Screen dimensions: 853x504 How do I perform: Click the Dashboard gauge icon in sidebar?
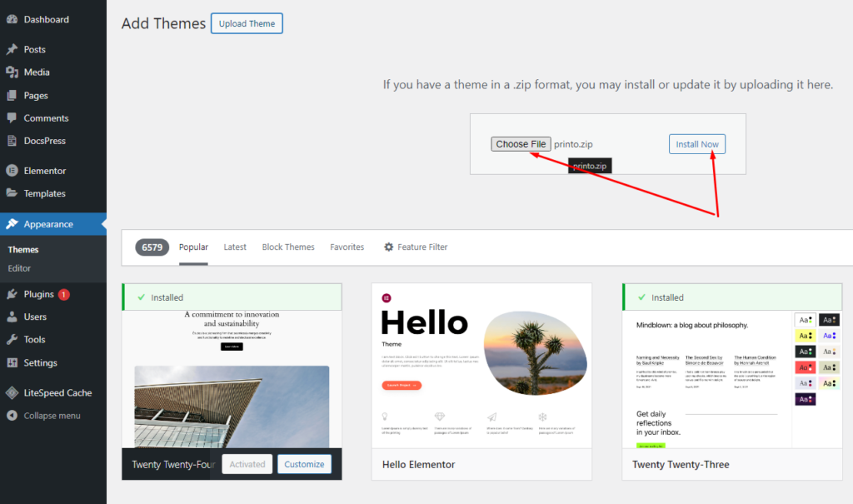12,19
